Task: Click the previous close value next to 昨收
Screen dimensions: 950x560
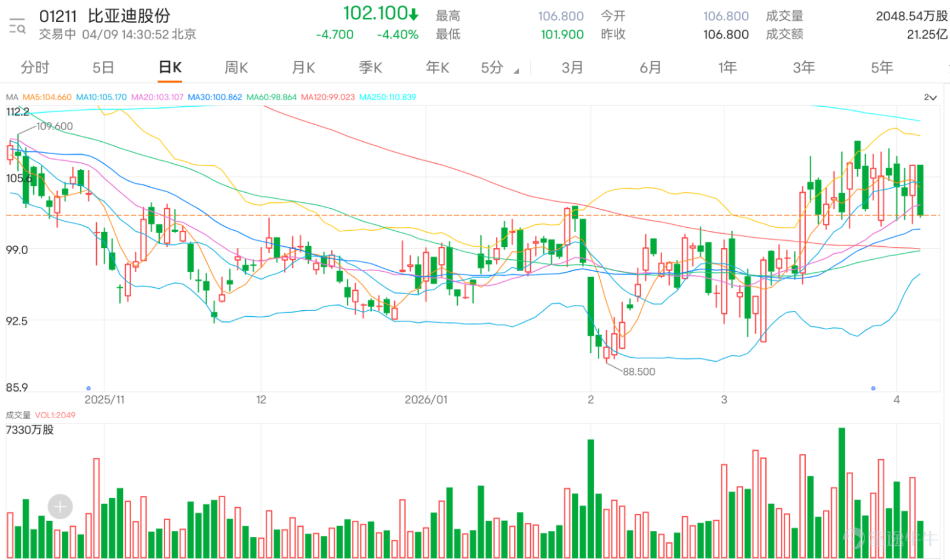Action: (x=726, y=34)
